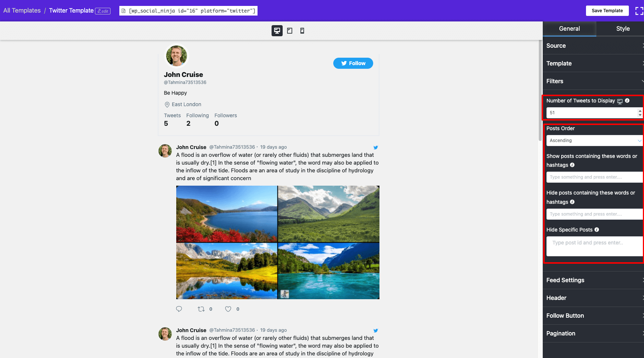Screen dimensions: 644x358
Task: Click John Cruise header profile picture
Action: coord(177,56)
